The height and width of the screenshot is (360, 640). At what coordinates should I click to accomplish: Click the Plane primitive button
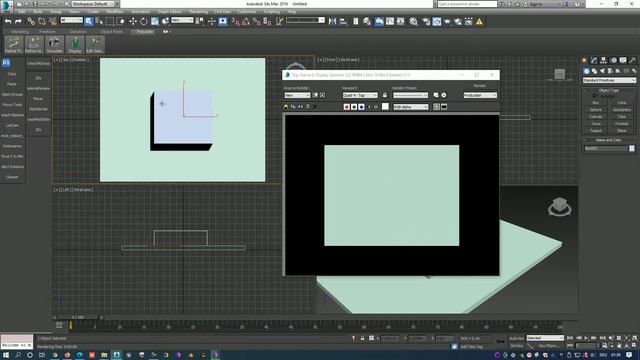(x=622, y=131)
